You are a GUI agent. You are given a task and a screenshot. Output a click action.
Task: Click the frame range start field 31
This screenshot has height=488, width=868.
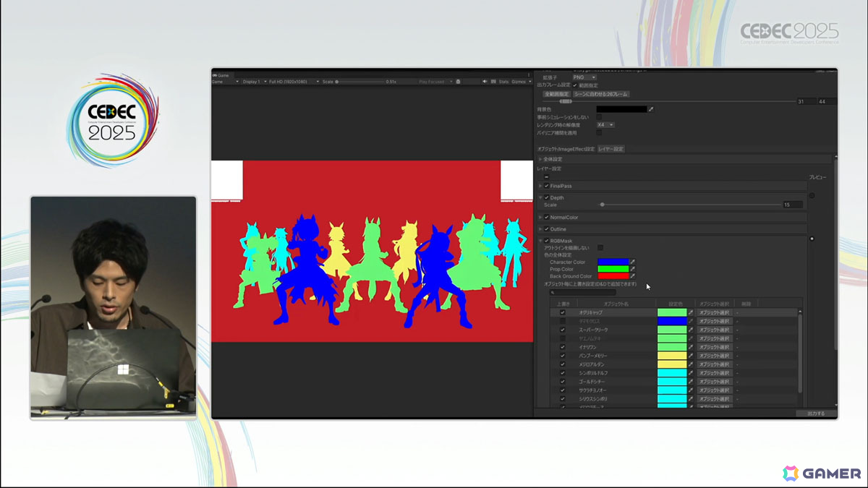(805, 102)
